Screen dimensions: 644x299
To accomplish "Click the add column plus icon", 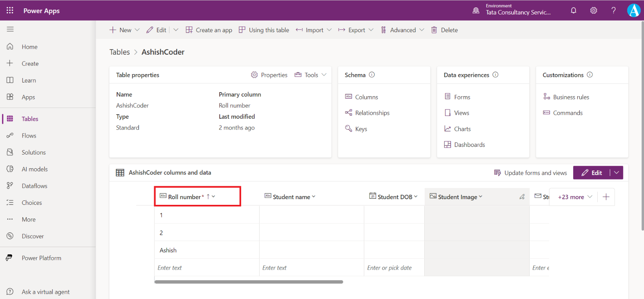I will pos(606,197).
